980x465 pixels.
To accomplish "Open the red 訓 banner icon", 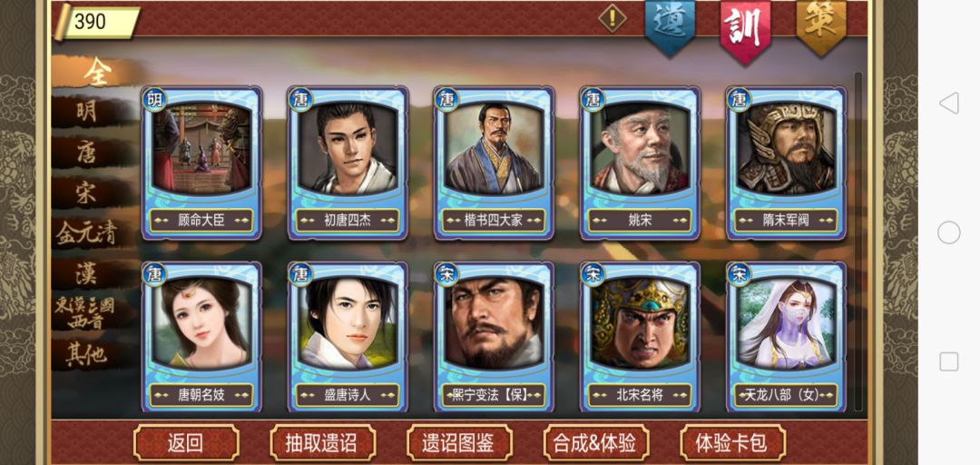I will point(746,29).
